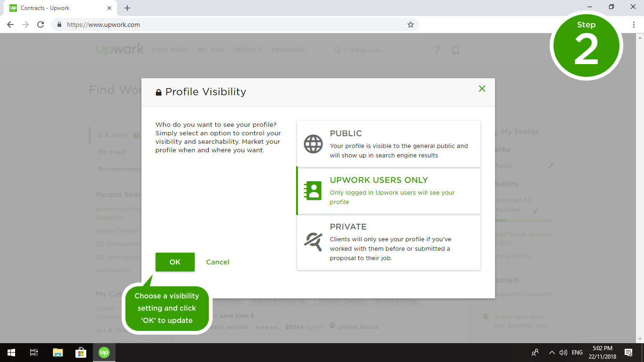The image size is (644, 362).
Task: Click the browser reload icon
Action: 41,25
